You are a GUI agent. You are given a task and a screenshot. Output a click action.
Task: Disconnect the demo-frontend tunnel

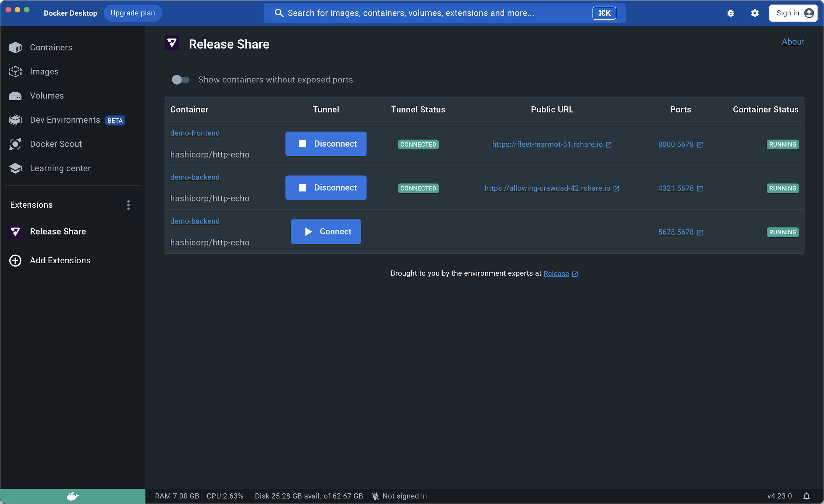(x=325, y=144)
